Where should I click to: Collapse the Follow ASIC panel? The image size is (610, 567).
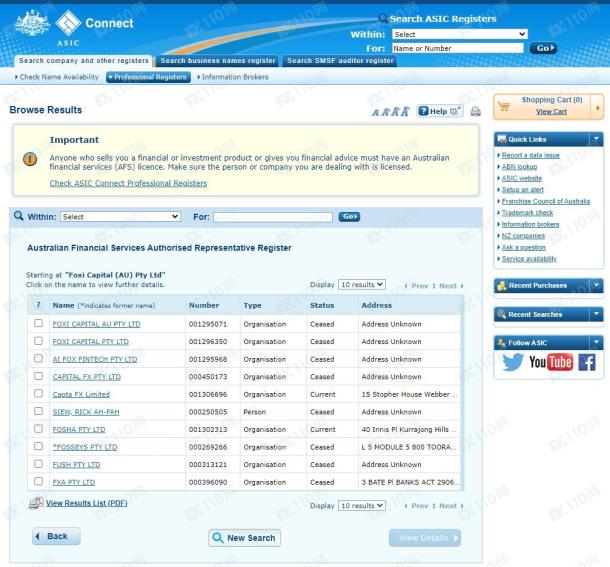tap(596, 342)
